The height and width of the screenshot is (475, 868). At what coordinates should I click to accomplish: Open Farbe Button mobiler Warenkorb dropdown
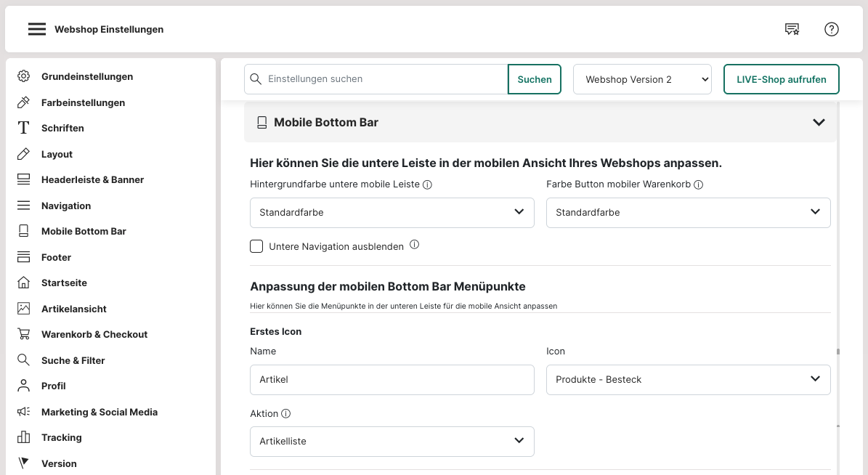pyautogui.click(x=688, y=213)
